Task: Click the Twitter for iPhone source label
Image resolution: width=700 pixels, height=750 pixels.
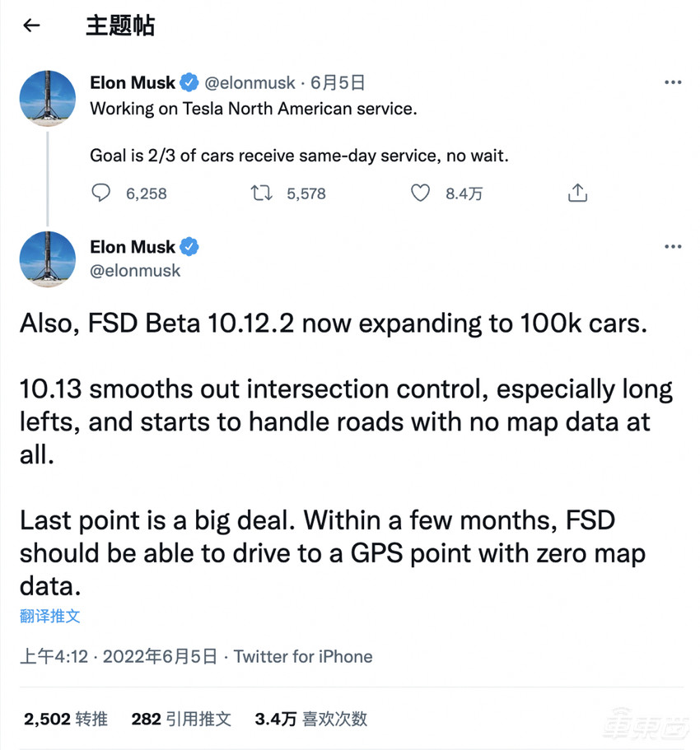Action: (302, 656)
